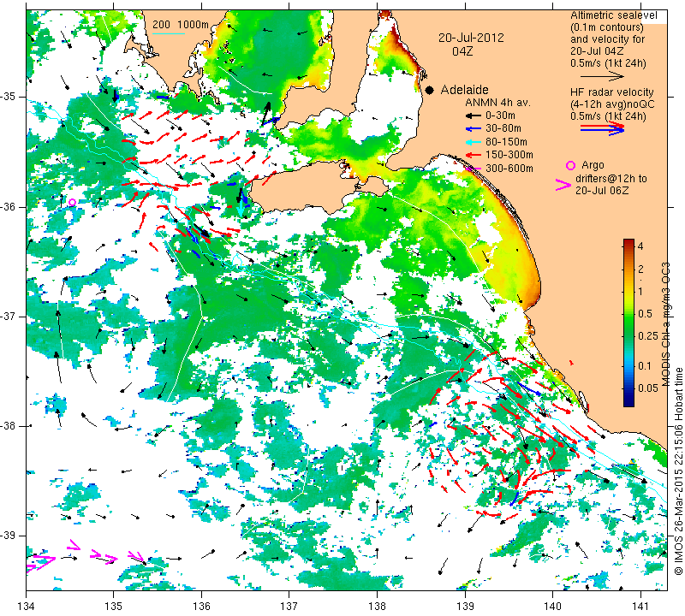Click the magenta drifters chevron legend symbol

pyautogui.click(x=563, y=185)
